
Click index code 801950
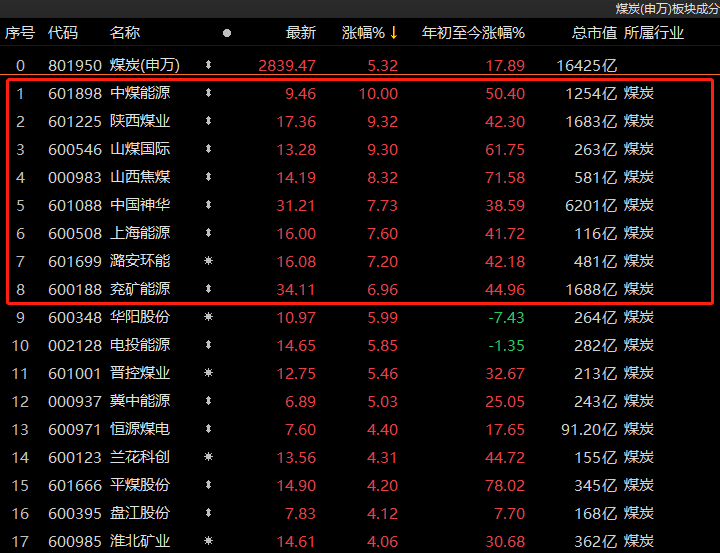(x=74, y=66)
